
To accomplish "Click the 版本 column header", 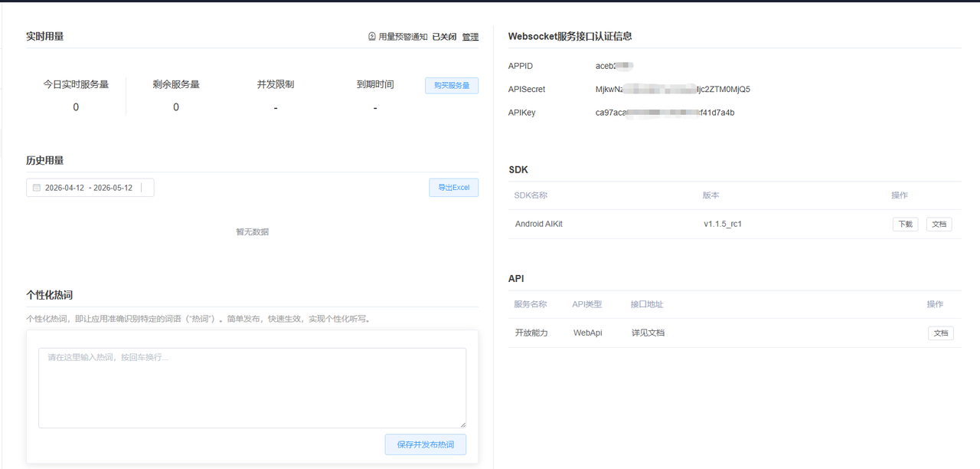I will click(x=711, y=195).
